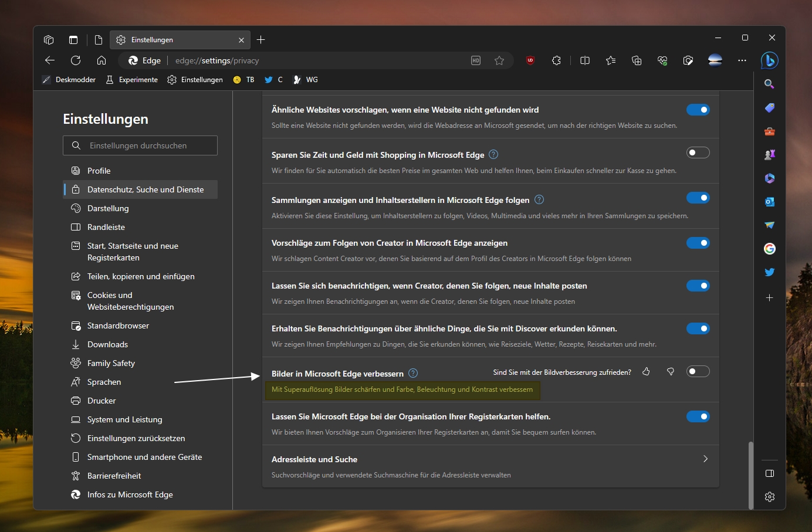Expand Adressleiste und Suche chevron
The height and width of the screenshot is (532, 812).
click(x=705, y=459)
